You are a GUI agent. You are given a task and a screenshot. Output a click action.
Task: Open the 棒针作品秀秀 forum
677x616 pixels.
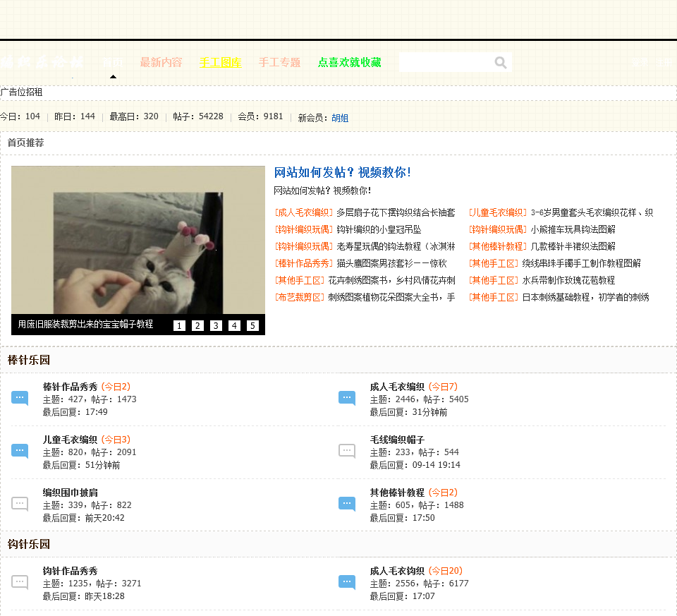pyautogui.click(x=71, y=387)
